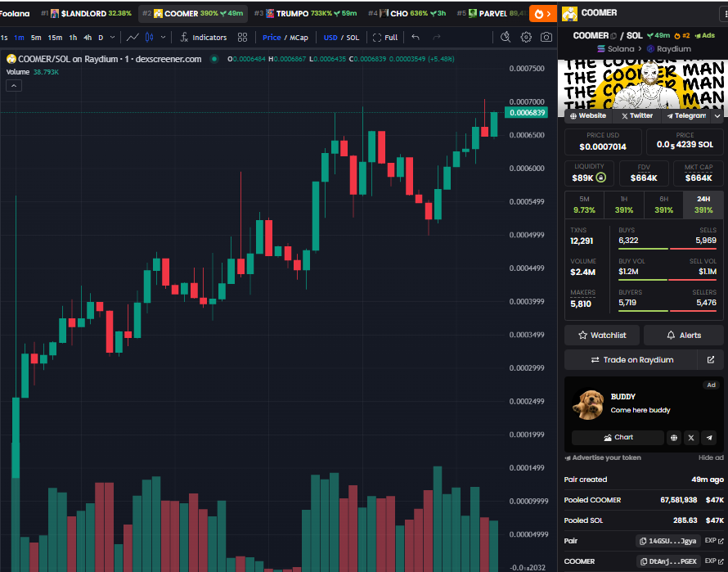Image resolution: width=728 pixels, height=572 pixels.
Task: Open the BUDDY ad Chart button
Action: click(x=618, y=437)
